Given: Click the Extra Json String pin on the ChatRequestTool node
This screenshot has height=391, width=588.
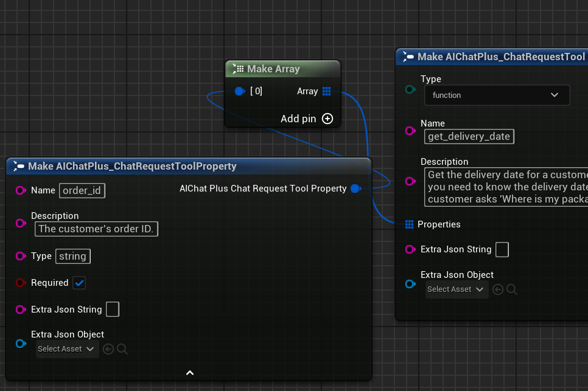Looking at the screenshot, I should click(410, 249).
